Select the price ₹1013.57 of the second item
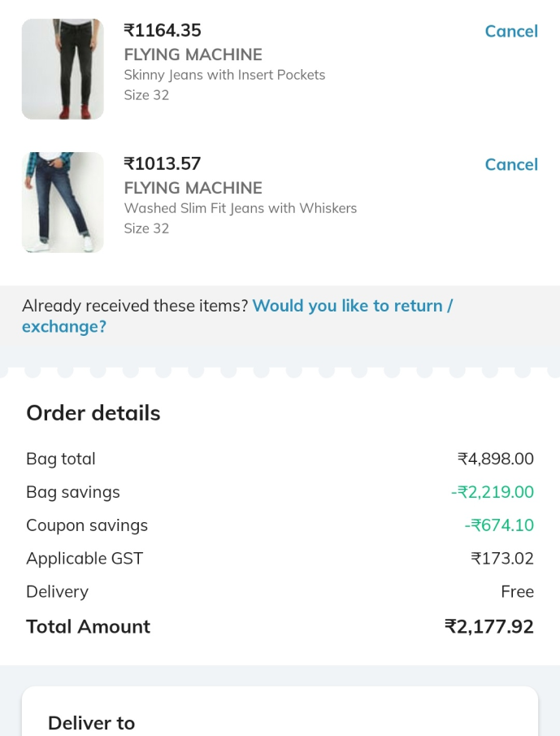Viewport: 560px width, 736px height. tap(162, 163)
